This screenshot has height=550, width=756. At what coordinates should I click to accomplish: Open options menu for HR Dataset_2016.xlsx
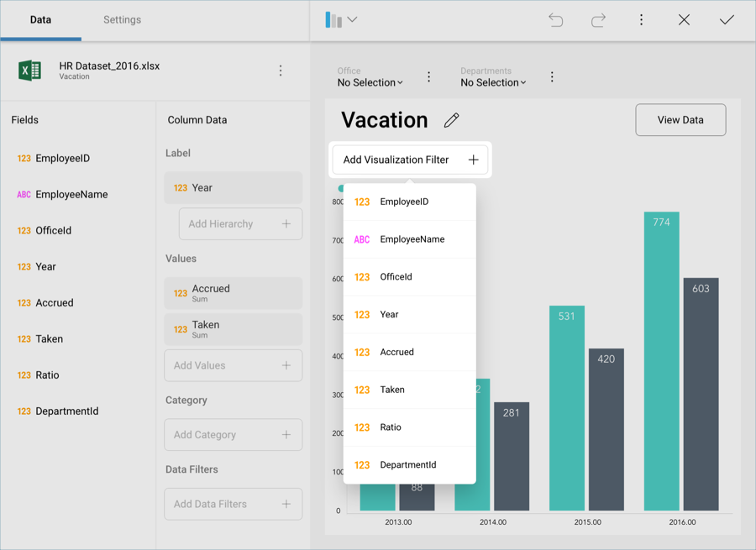[x=281, y=71]
